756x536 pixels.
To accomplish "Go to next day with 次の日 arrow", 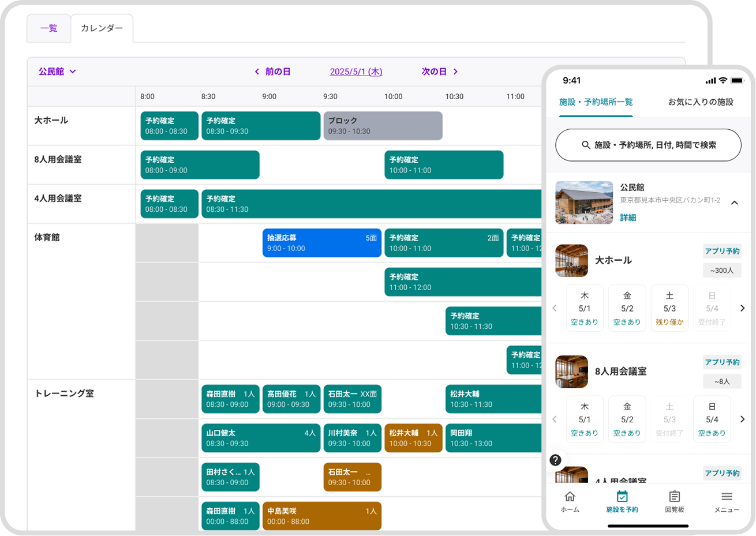I will [x=455, y=72].
